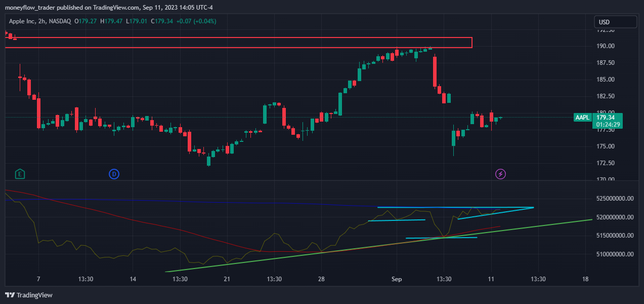Click the NASDAQ exchange label

pos(60,21)
